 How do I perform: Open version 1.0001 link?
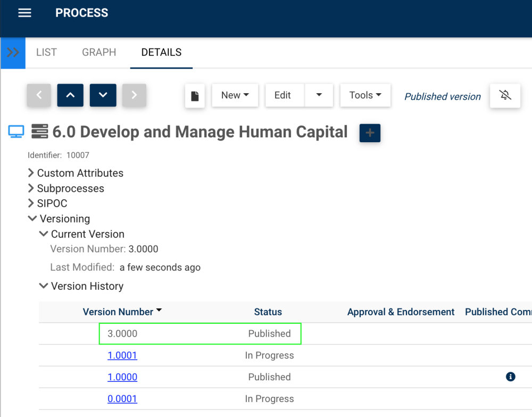coord(122,355)
